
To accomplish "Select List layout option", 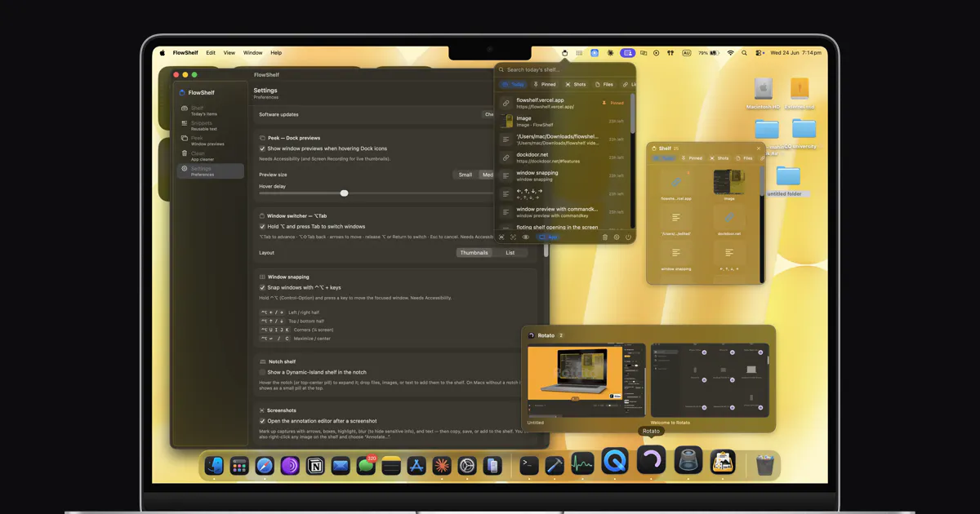I will pyautogui.click(x=510, y=253).
